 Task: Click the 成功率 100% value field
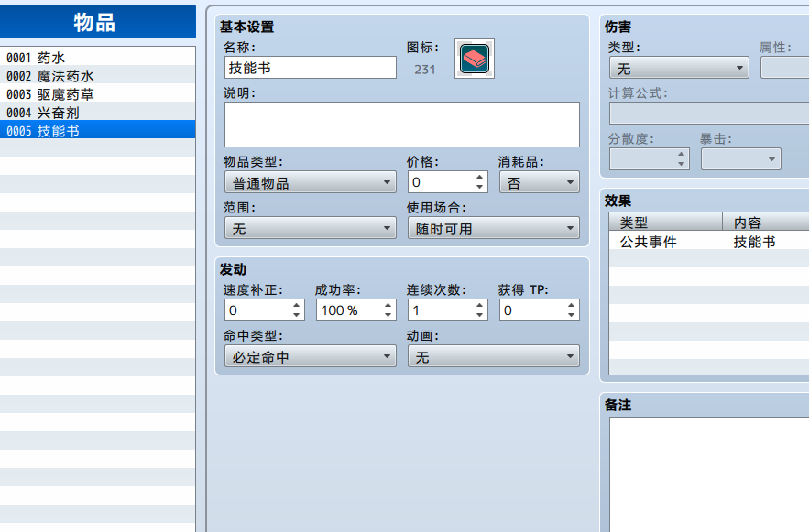coord(348,310)
